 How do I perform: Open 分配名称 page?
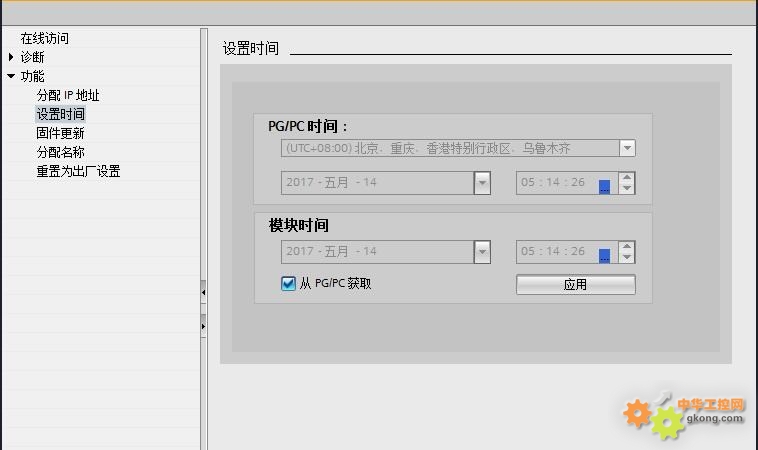tap(60, 152)
